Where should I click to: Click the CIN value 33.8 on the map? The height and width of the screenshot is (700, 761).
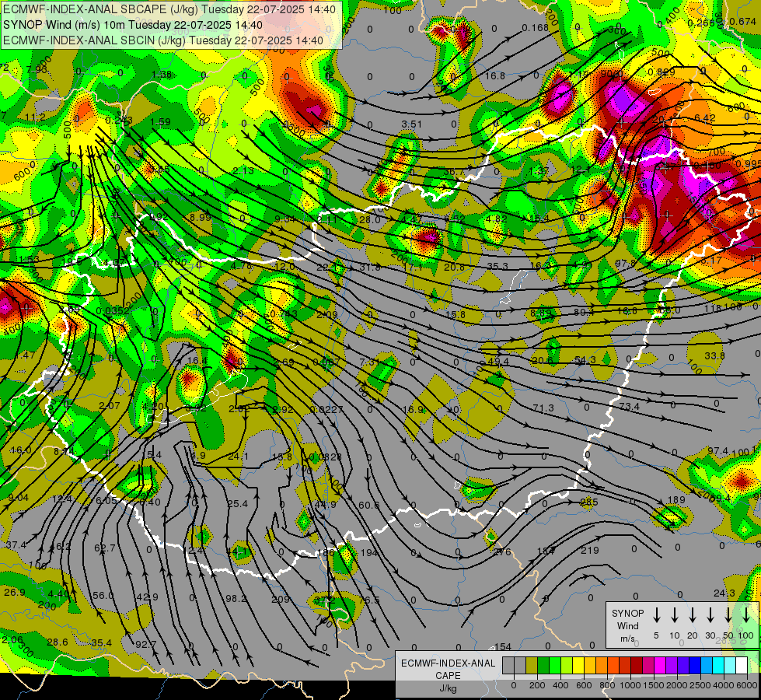(714, 356)
